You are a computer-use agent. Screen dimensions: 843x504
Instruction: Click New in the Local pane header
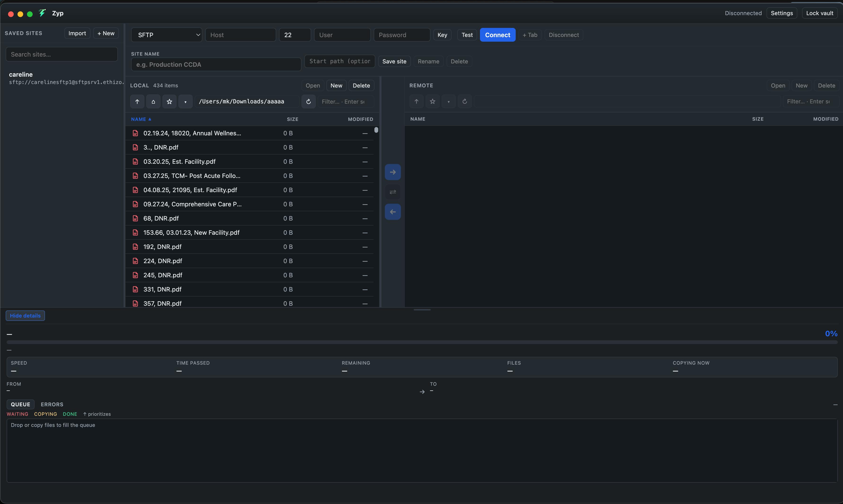[336, 86]
